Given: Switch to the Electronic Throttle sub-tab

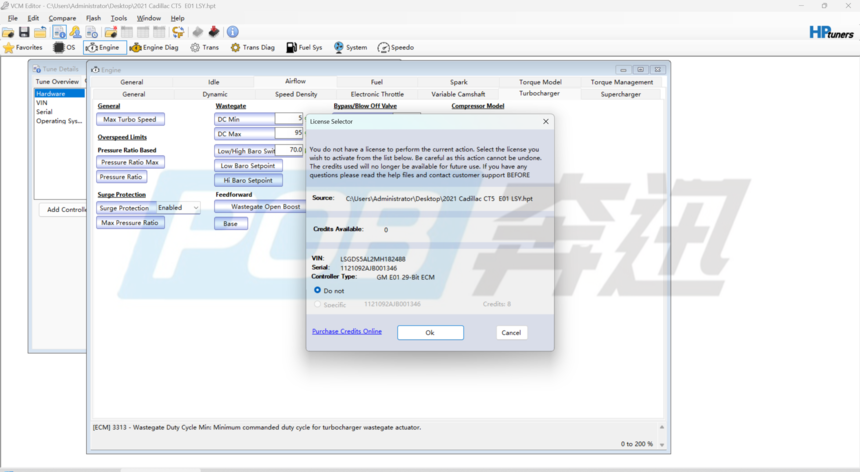Looking at the screenshot, I should pyautogui.click(x=377, y=94).
